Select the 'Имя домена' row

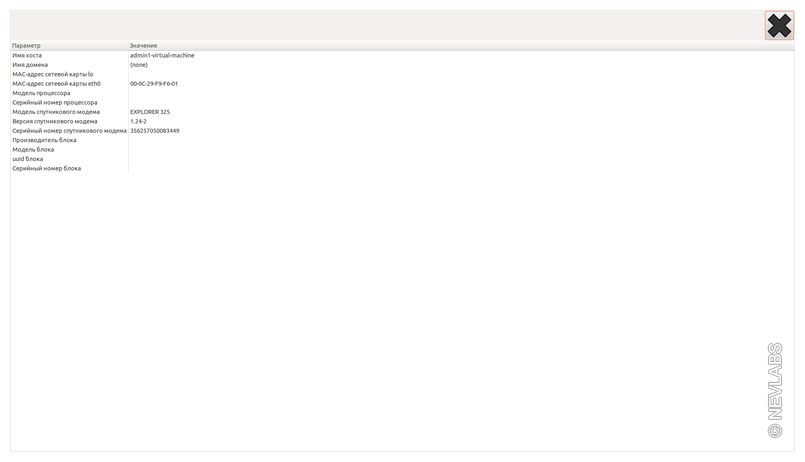30,65
